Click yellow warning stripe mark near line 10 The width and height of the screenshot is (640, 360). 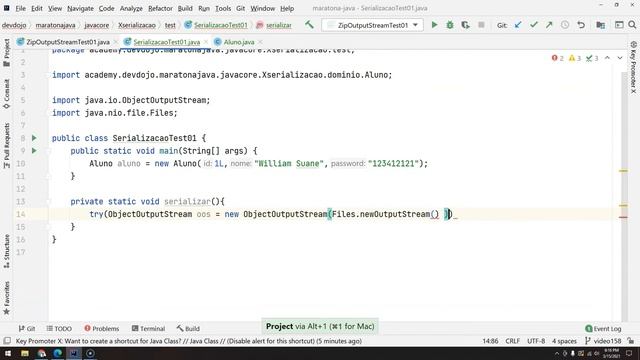(623, 171)
